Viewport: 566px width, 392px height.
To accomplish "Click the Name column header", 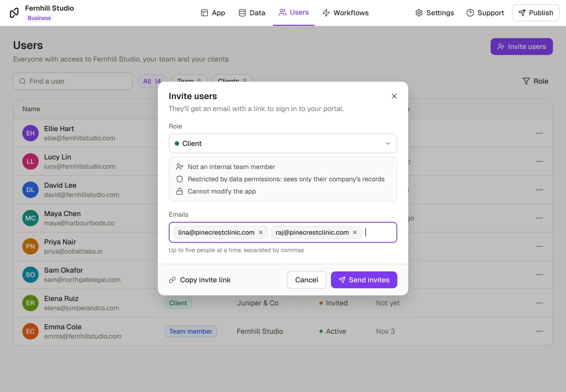I will (31, 109).
